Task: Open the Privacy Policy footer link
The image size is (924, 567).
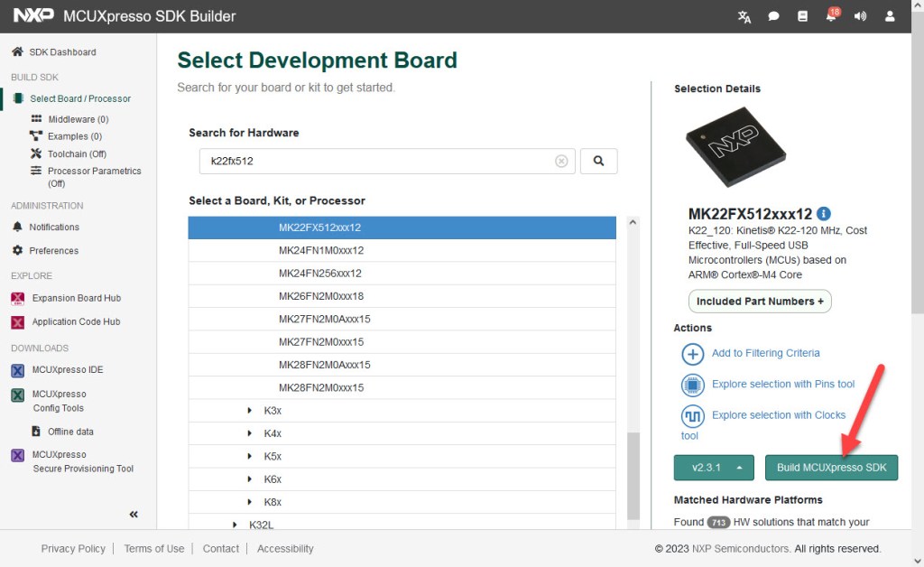Action: point(73,549)
